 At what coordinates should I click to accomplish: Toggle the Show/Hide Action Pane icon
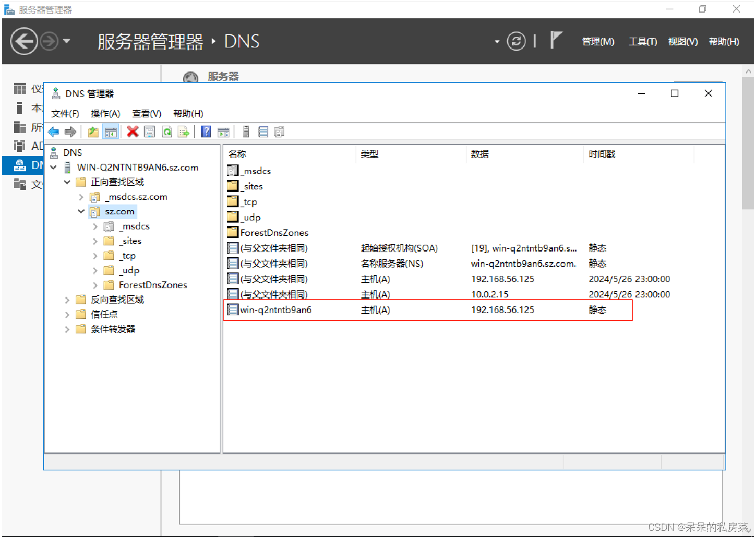223,132
